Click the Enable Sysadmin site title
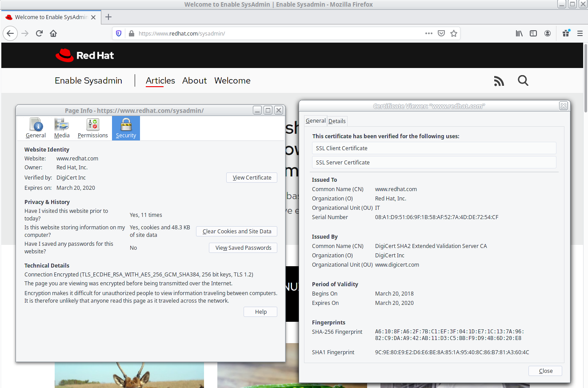This screenshot has height=388, width=588. pyautogui.click(x=88, y=80)
